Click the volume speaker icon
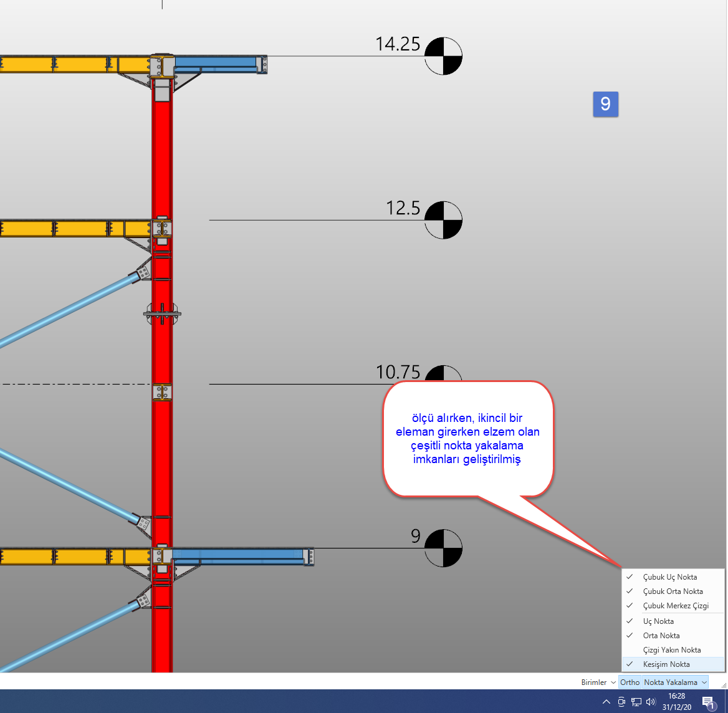The height and width of the screenshot is (713, 728). click(651, 702)
